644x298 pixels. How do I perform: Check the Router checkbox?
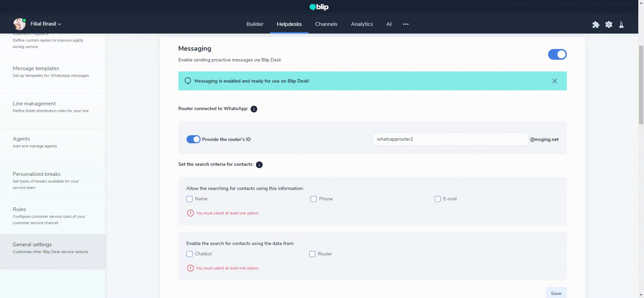tap(312, 254)
